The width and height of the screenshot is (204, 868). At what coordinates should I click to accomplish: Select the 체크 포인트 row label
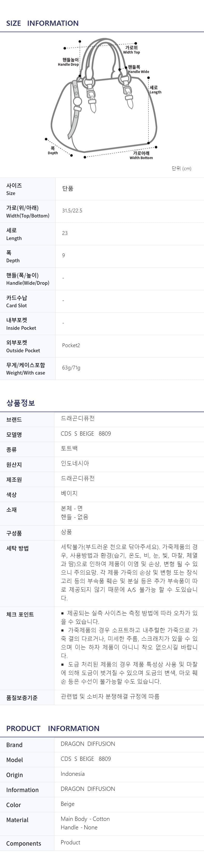tap(20, 615)
